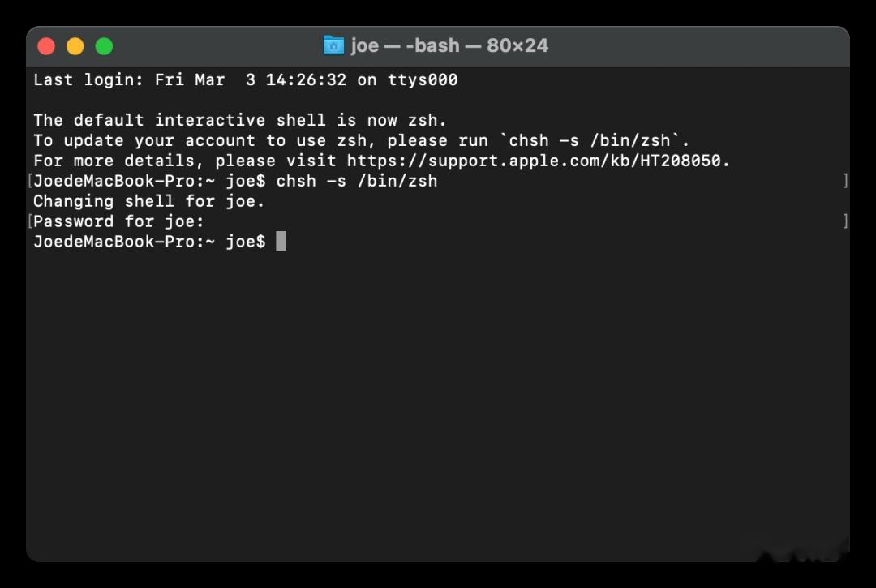
Task: Click the right bracket mark on password line
Action: coord(846,221)
